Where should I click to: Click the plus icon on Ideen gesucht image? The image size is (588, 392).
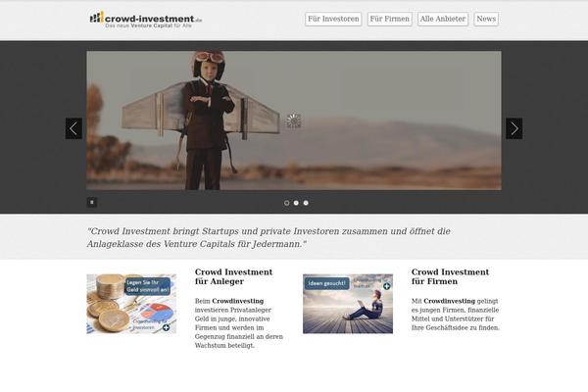point(387,286)
